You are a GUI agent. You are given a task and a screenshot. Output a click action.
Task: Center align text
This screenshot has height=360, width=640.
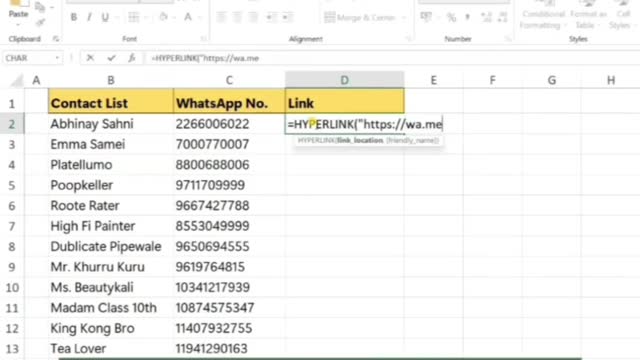click(x=237, y=17)
